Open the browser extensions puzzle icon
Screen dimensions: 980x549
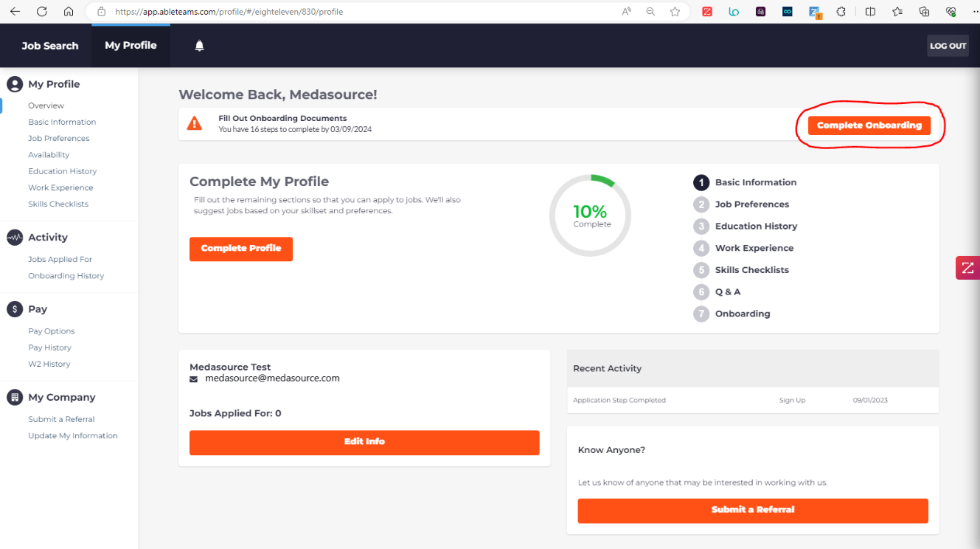click(x=841, y=12)
